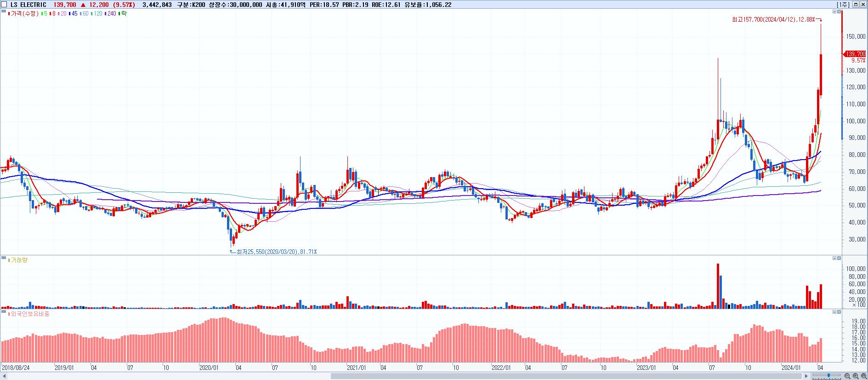868x380 pixels.
Task: Click the 2020/01 date axis label
Action: coord(208,368)
